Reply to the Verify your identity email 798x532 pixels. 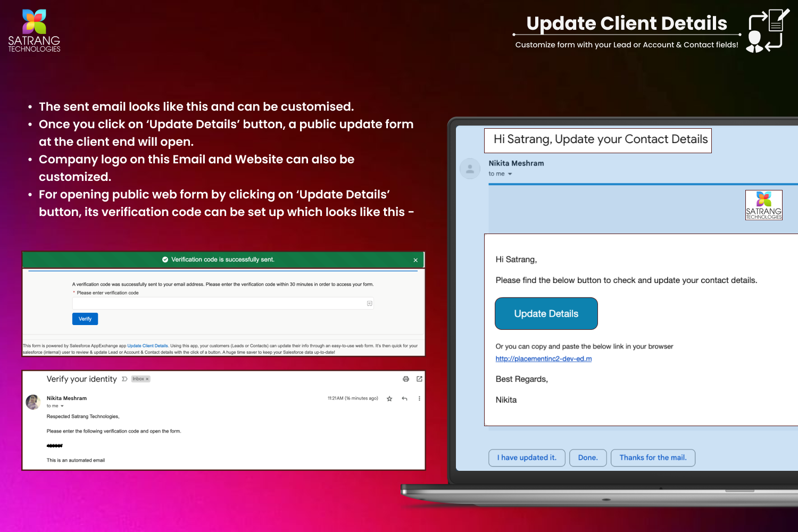click(x=404, y=398)
